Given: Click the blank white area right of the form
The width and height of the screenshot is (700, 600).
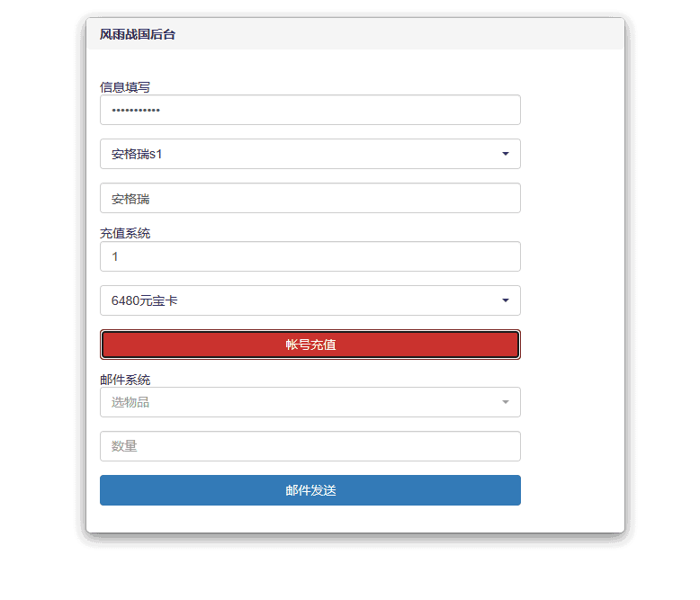Looking at the screenshot, I should pos(572,270).
